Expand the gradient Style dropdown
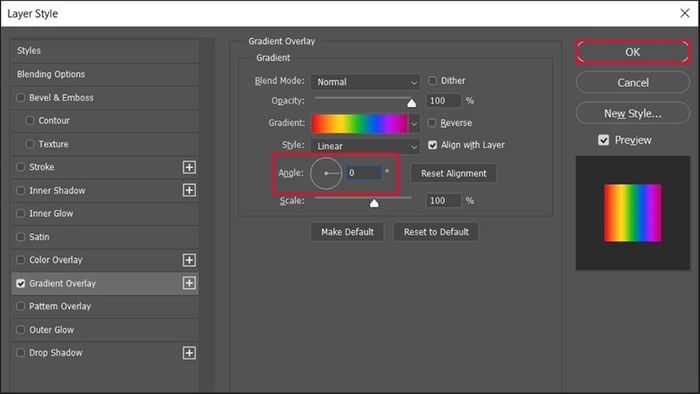This screenshot has width=700, height=394. [365, 146]
